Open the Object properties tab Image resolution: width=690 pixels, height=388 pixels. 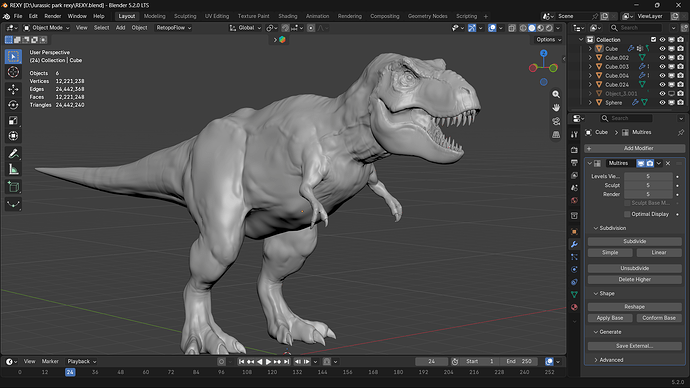tap(574, 231)
